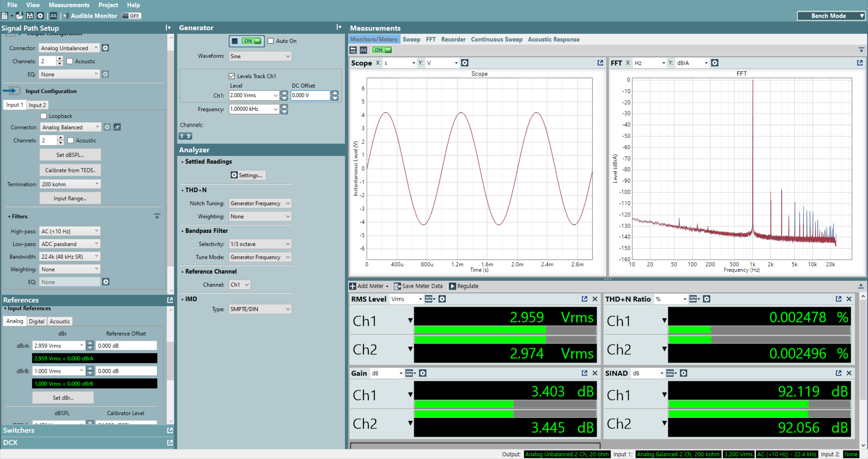
Task: Collapse the Generator panel
Action: tap(339, 27)
